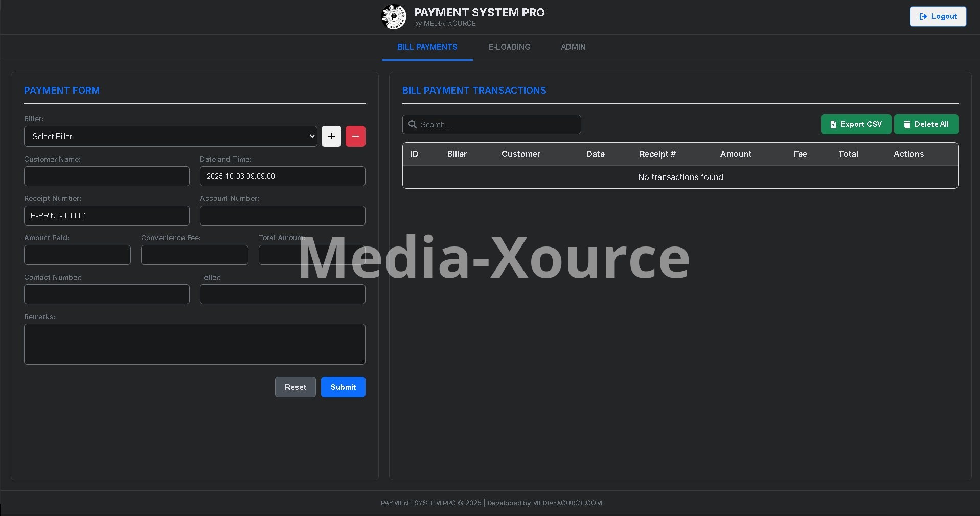
Task: Click the plus icon to add a biller
Action: click(331, 137)
